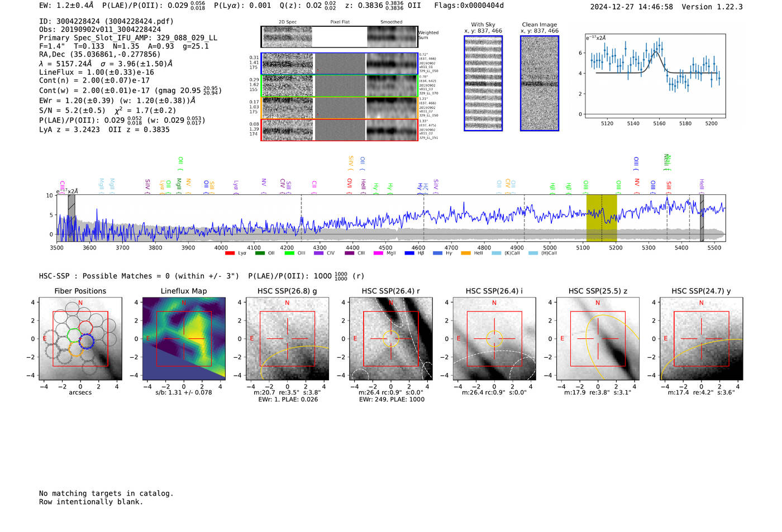Viewport: 782px width, 532px height.
Task: Click the dark green OII legend swatch
Action: 260,253
